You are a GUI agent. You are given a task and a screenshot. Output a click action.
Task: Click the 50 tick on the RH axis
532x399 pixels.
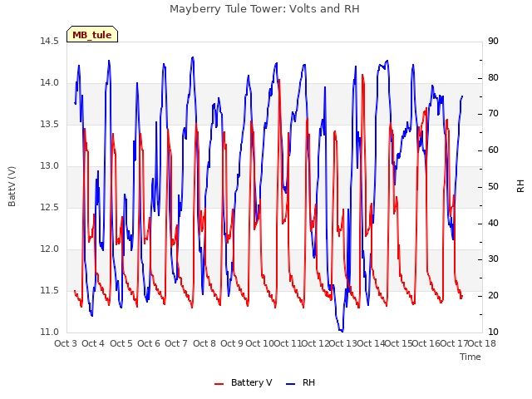pyautogui.click(x=493, y=186)
